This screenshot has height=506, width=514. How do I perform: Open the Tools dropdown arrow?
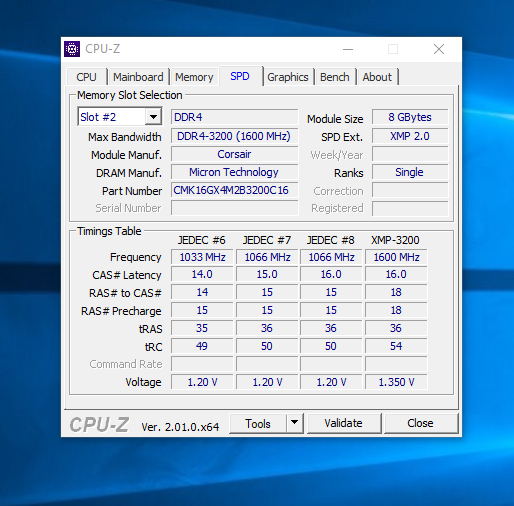click(x=294, y=423)
